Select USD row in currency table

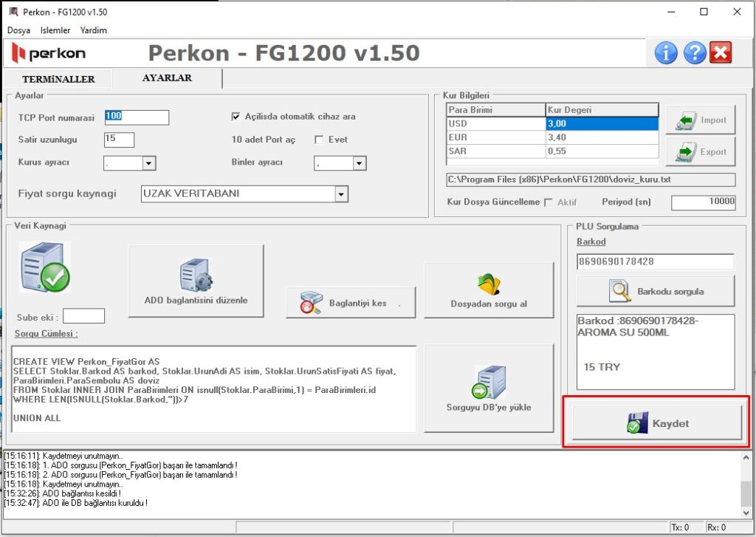click(x=552, y=123)
